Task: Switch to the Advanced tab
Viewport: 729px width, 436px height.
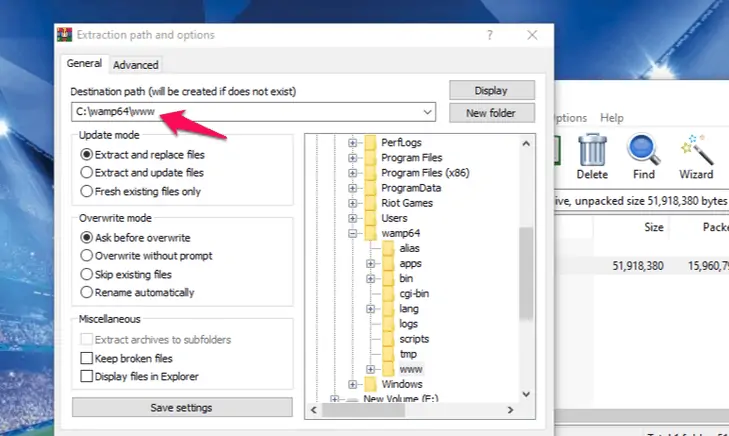Action: coord(135,65)
